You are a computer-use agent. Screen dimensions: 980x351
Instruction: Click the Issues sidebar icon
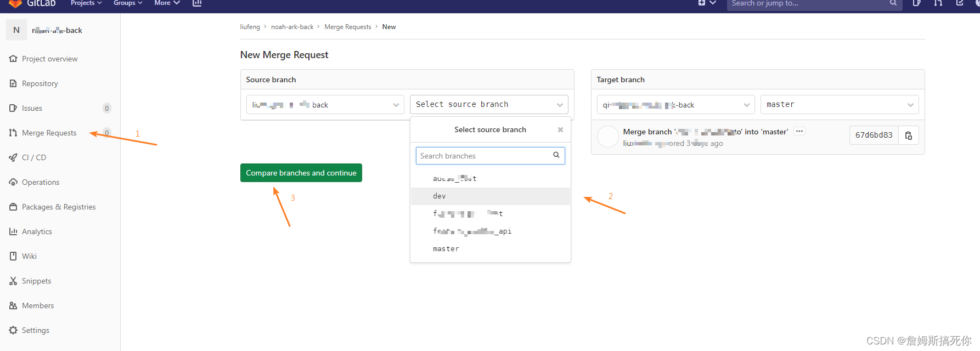point(13,108)
